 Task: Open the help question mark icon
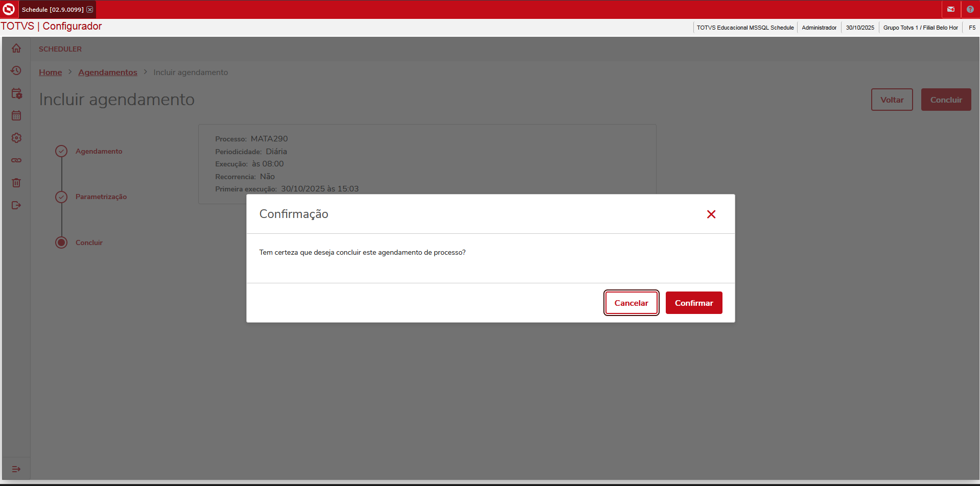[970, 9]
